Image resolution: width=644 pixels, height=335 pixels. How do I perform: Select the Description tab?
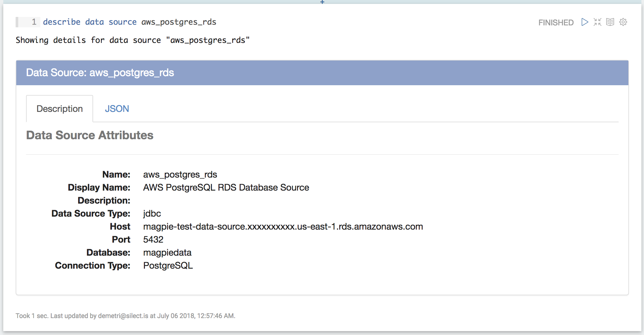click(x=60, y=109)
